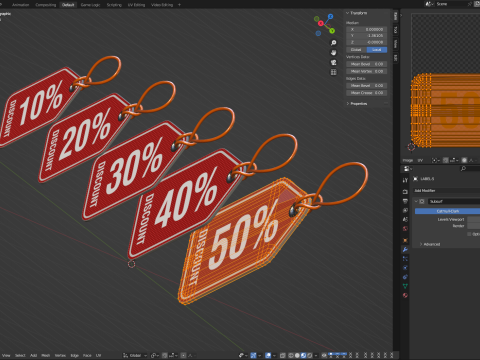Click the pin icon beside Scene name
Viewport: 480px width, 360px height.
click(x=470, y=4)
